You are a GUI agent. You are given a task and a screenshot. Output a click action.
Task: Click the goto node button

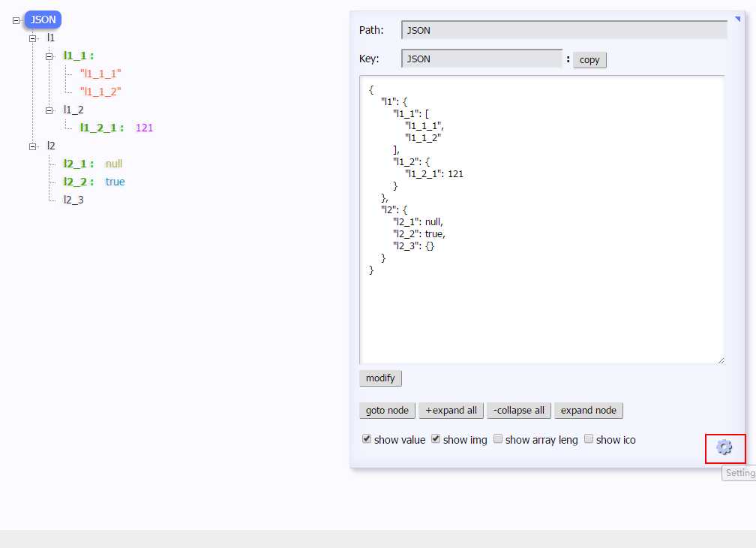(387, 410)
